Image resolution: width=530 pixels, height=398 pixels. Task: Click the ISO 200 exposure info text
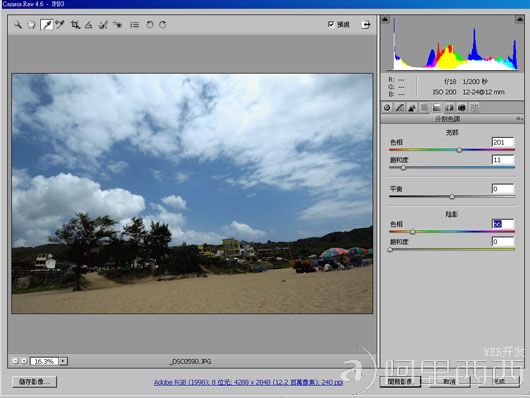pos(444,92)
